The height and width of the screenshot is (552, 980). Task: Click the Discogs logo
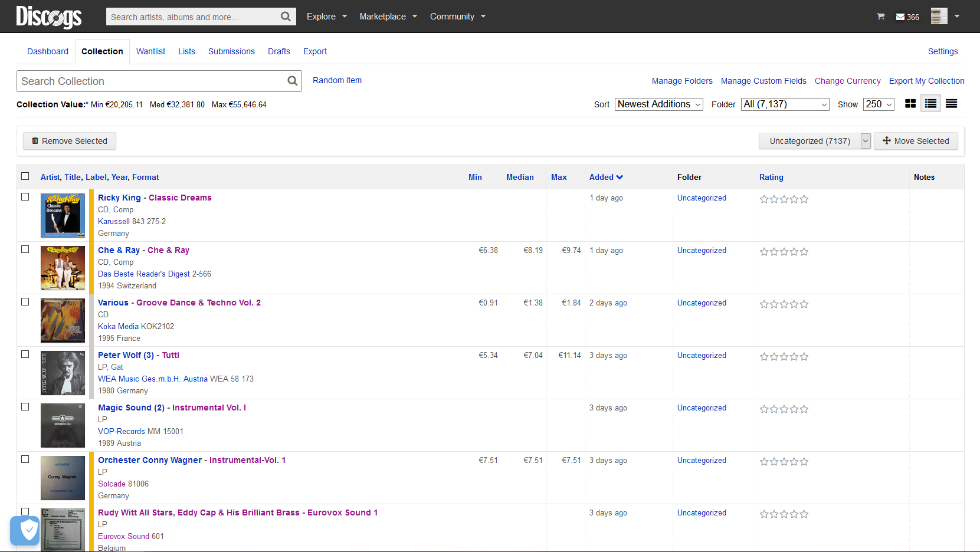point(49,17)
